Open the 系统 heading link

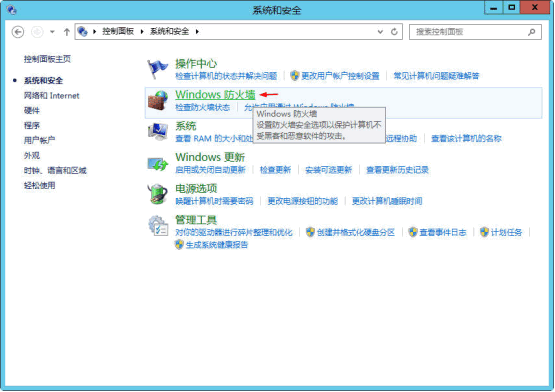coord(185,126)
